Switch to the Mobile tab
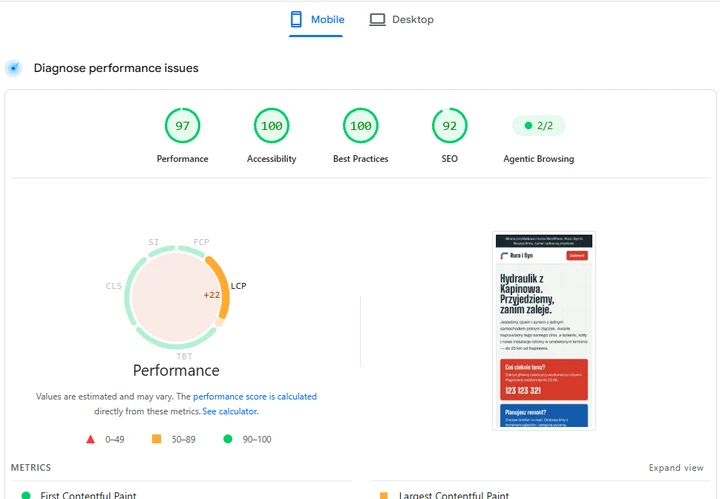This screenshot has width=720, height=499. click(316, 20)
